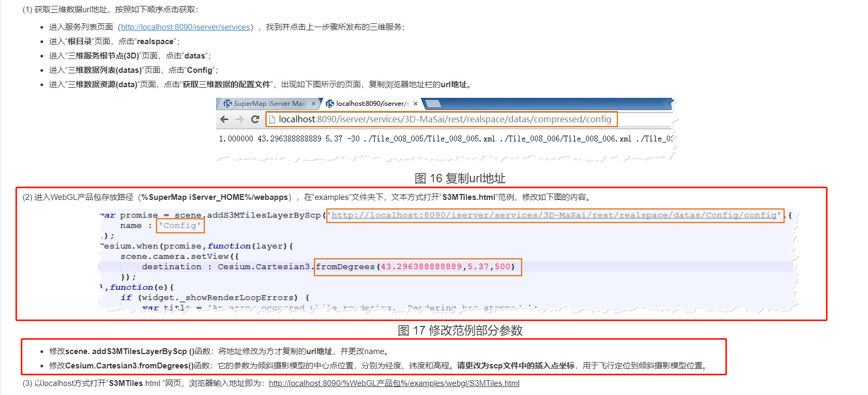Image resolution: width=868 pixels, height=395 pixels.
Task: Click 'Cesium.when(promise,function(layer){' code line
Action: [196, 246]
